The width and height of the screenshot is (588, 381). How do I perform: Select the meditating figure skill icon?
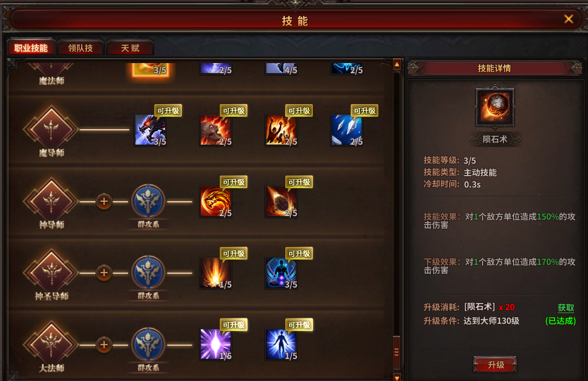tap(281, 273)
